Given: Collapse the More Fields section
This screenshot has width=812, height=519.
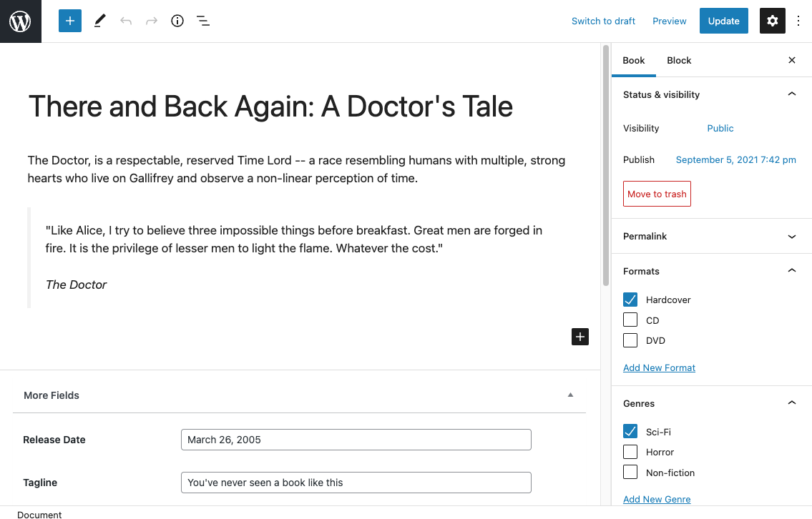Looking at the screenshot, I should coord(570,394).
